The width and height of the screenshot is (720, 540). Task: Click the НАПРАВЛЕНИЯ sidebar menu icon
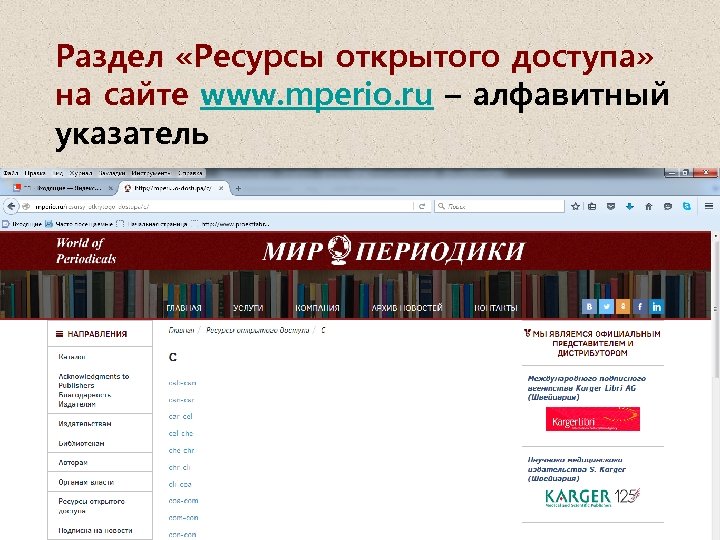pyautogui.click(x=59, y=334)
